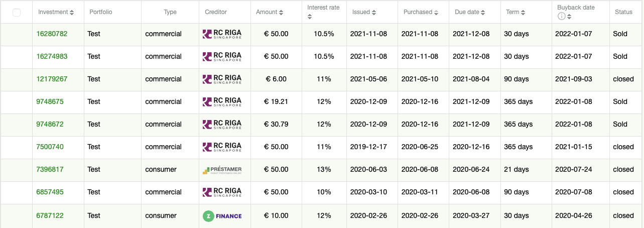Open investment 12179267
Image resolution: width=644 pixels, height=228 pixels.
pyautogui.click(x=52, y=79)
